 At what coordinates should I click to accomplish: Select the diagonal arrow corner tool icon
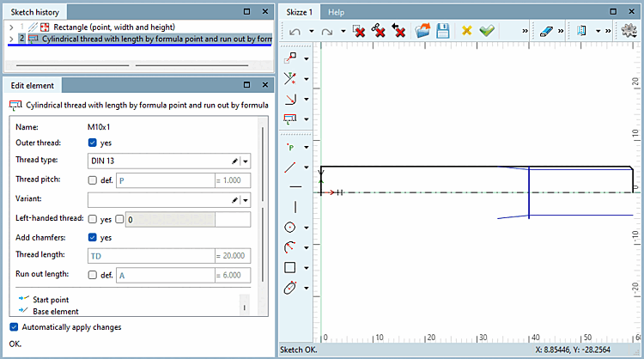tap(290, 99)
